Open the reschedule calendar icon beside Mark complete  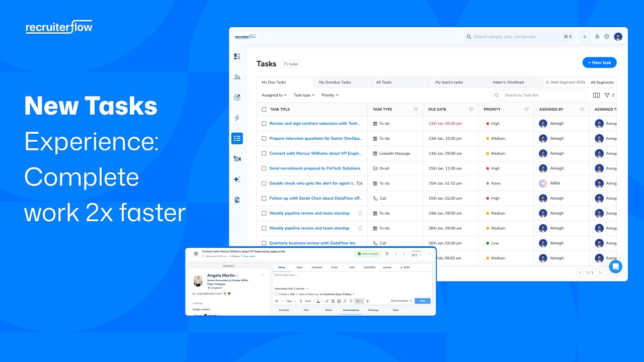coord(387,254)
